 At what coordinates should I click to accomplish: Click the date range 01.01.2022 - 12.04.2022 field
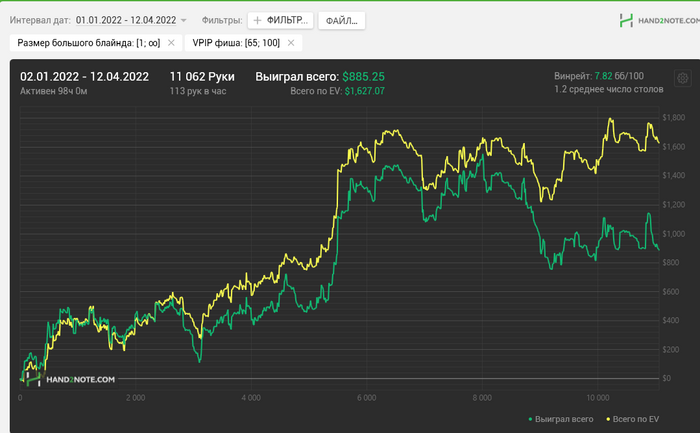(126, 20)
